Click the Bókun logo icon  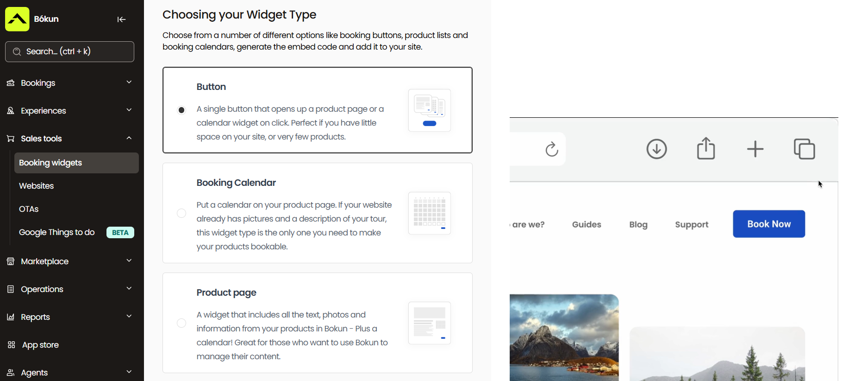pyautogui.click(x=17, y=19)
